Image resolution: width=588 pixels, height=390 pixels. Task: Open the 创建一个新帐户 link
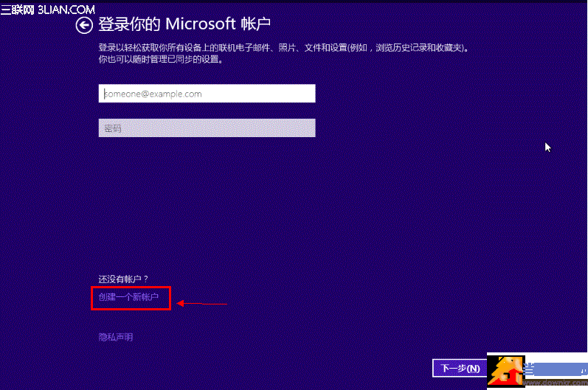point(128,297)
